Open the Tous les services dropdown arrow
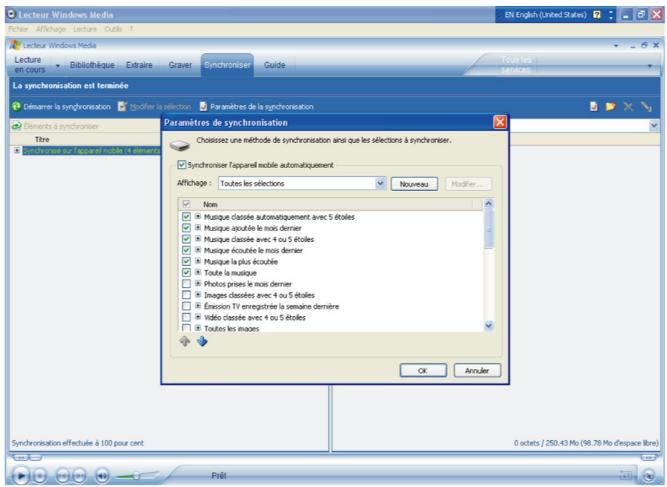This screenshot has height=487, width=667. click(650, 66)
